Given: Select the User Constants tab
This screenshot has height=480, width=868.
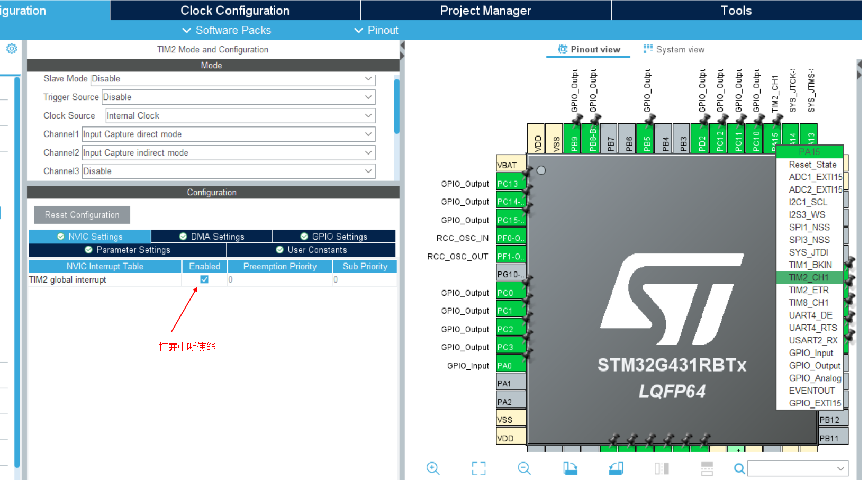Looking at the screenshot, I should [311, 250].
